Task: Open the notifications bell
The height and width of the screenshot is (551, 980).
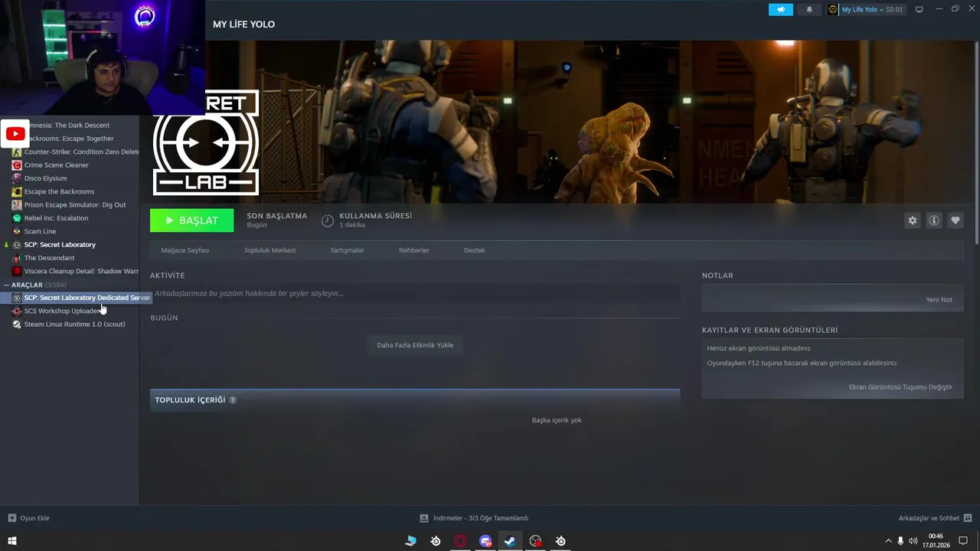Action: 809,9
